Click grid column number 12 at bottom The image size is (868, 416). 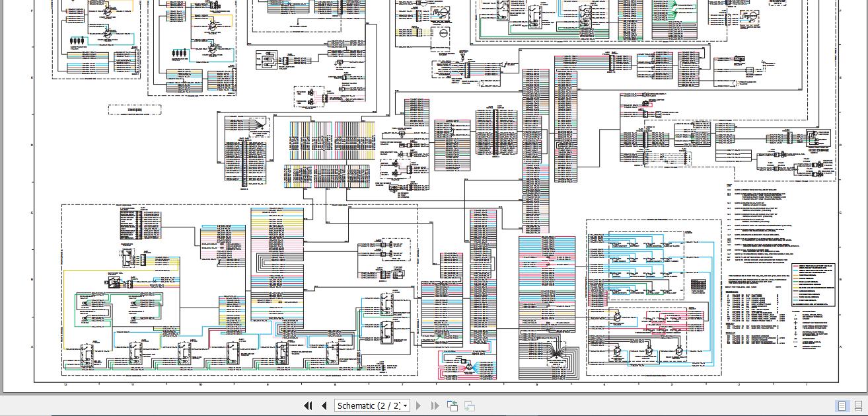coord(65,384)
